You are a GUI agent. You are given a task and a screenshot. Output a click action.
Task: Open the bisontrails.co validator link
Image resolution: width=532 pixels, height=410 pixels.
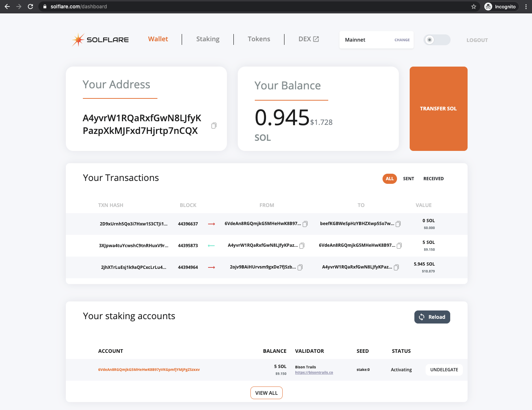pos(314,373)
